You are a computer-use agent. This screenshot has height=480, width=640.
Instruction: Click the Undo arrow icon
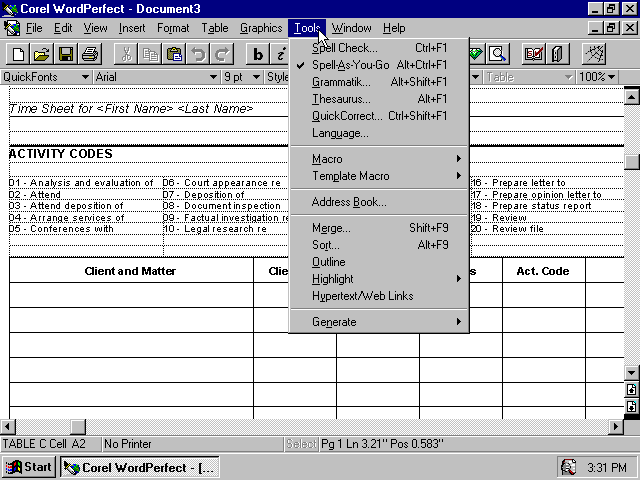click(198, 54)
